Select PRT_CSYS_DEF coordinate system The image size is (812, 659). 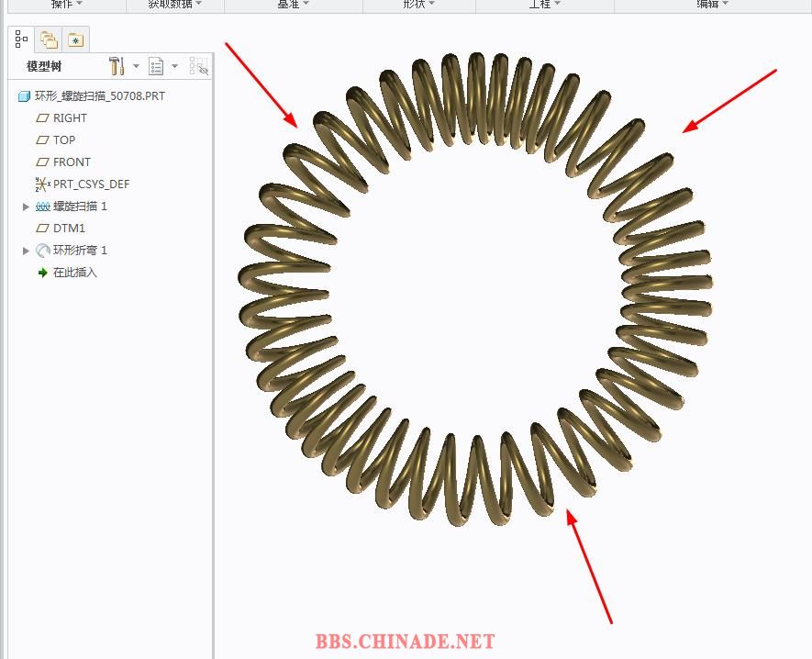coord(91,184)
